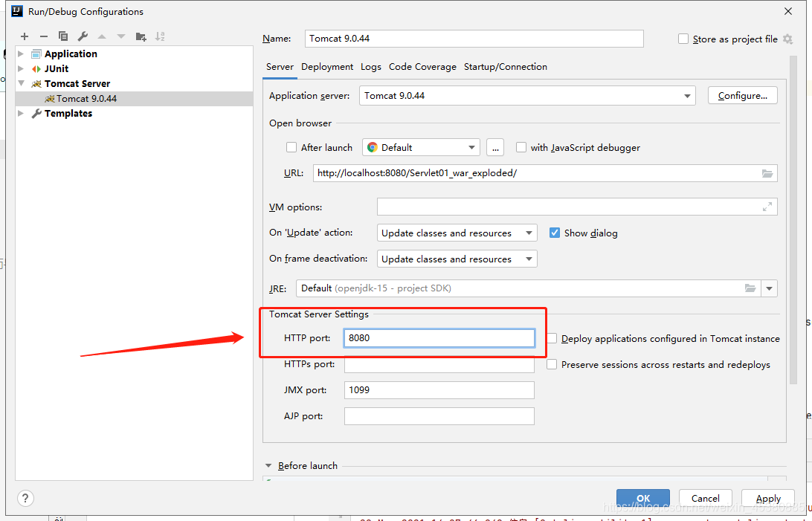Click AJP port input field
Screen dimensions: 812x521
point(439,416)
